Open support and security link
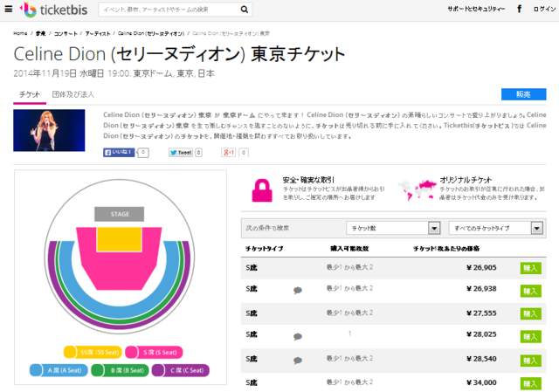The height and width of the screenshot is (392, 559). 476,9
